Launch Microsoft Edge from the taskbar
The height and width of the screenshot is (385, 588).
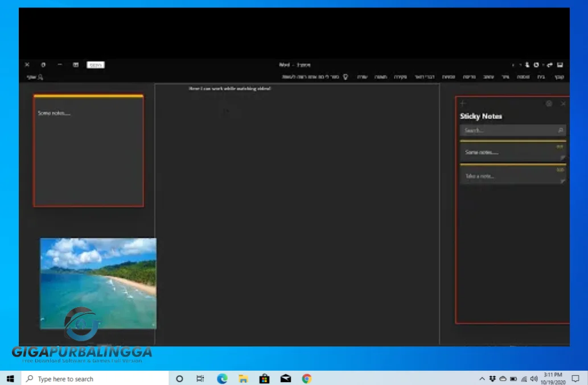[222, 379]
